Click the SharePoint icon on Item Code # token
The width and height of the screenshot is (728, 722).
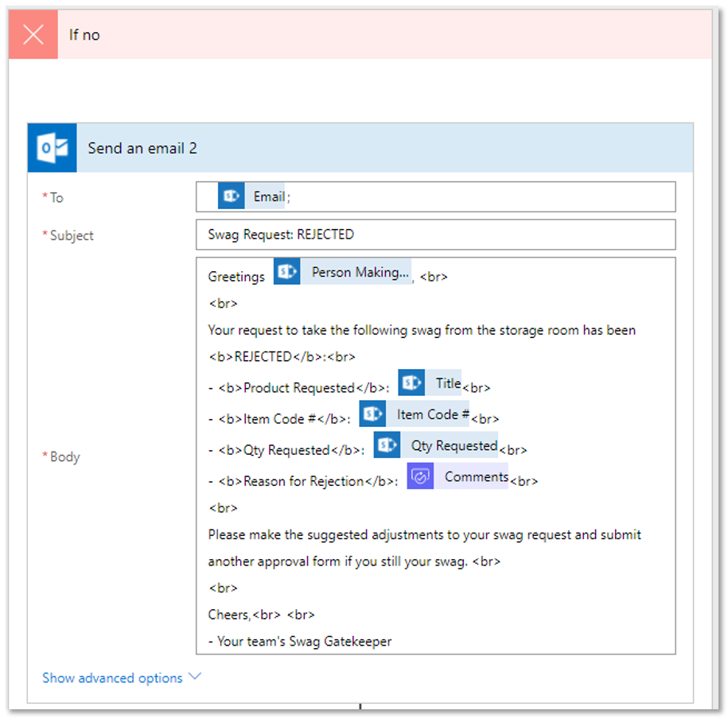372,414
